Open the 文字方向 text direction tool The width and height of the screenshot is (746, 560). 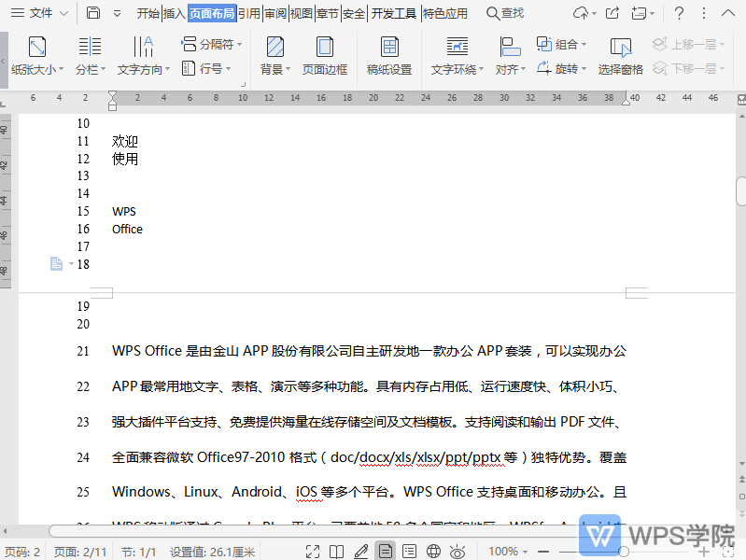point(143,56)
